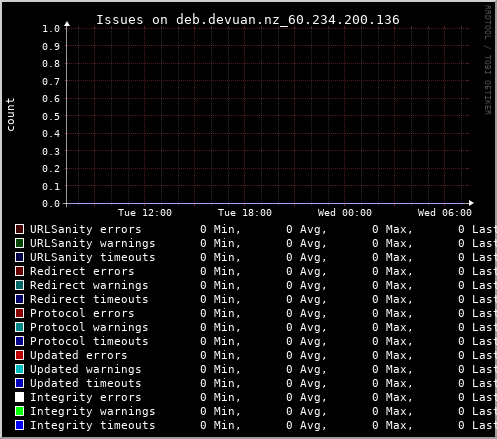Viewport: 497px width, 439px height.
Task: Select the blue Integrity timeouts swatch
Action: [20, 425]
